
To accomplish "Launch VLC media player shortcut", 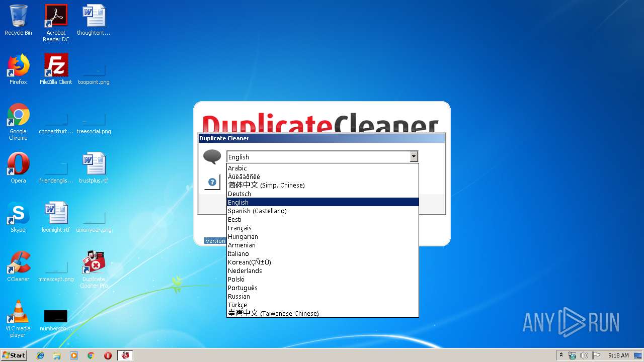I will tap(18, 319).
